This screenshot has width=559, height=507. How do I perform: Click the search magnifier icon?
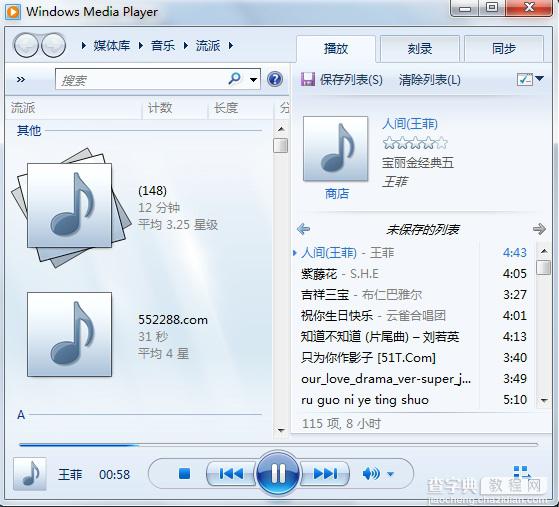(x=234, y=78)
